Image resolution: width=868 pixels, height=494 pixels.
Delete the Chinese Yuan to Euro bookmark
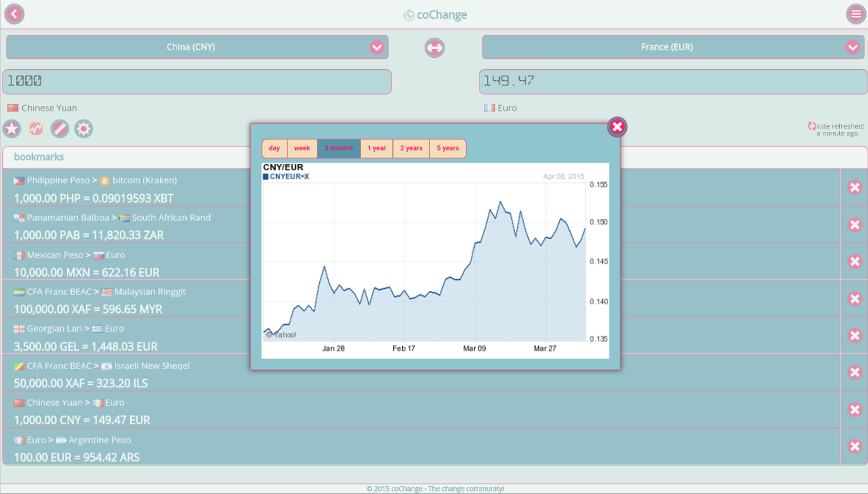tap(855, 409)
